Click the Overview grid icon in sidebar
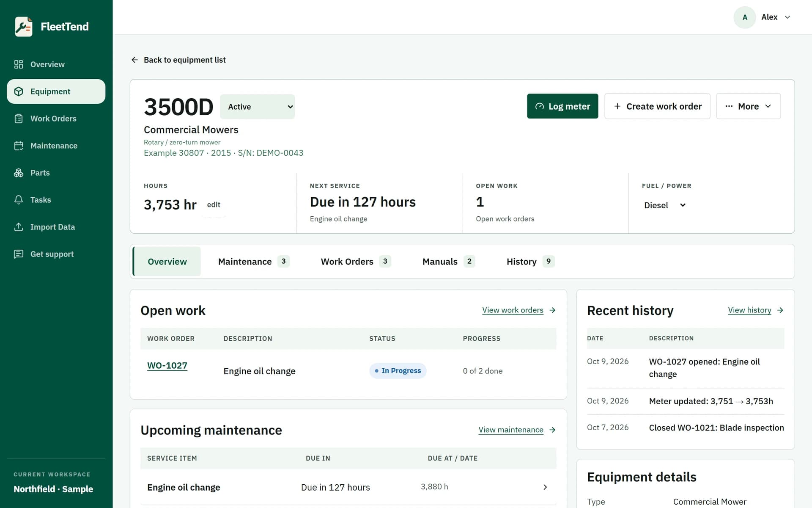Viewport: 812px width, 508px height. point(19,64)
